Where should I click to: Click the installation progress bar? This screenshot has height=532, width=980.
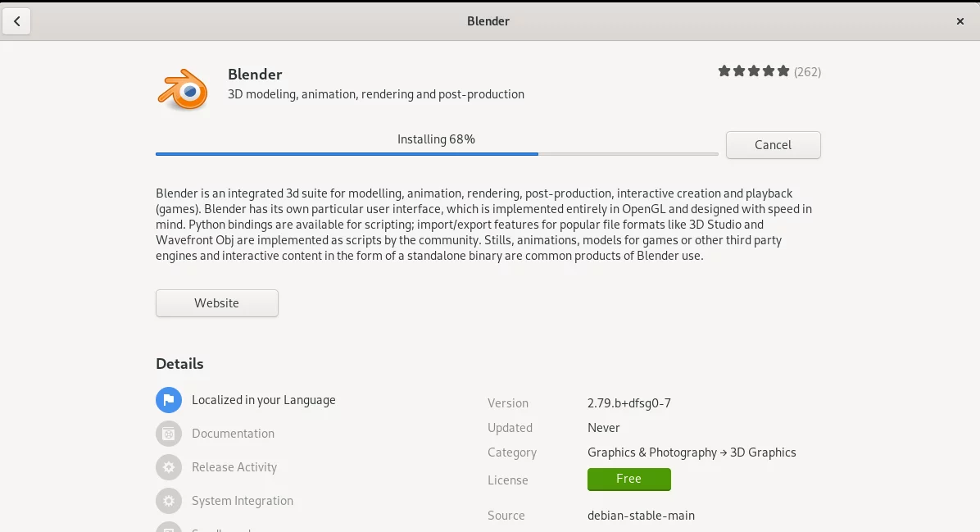tap(437, 154)
